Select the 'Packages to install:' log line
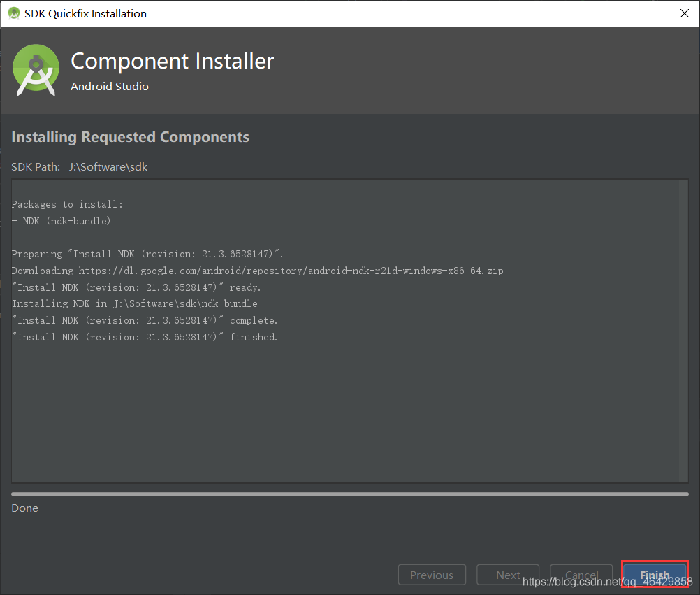Image resolution: width=700 pixels, height=595 pixels. [x=67, y=205]
